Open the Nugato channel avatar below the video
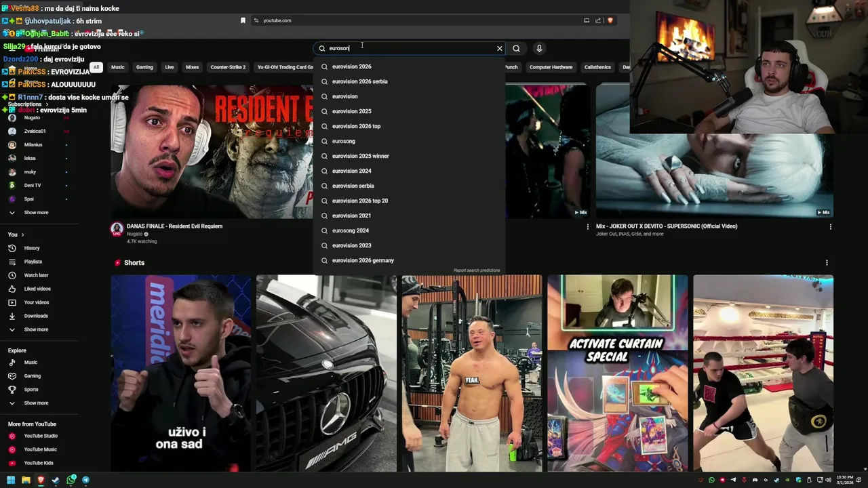Image resolution: width=868 pixels, height=488 pixels. 117,229
